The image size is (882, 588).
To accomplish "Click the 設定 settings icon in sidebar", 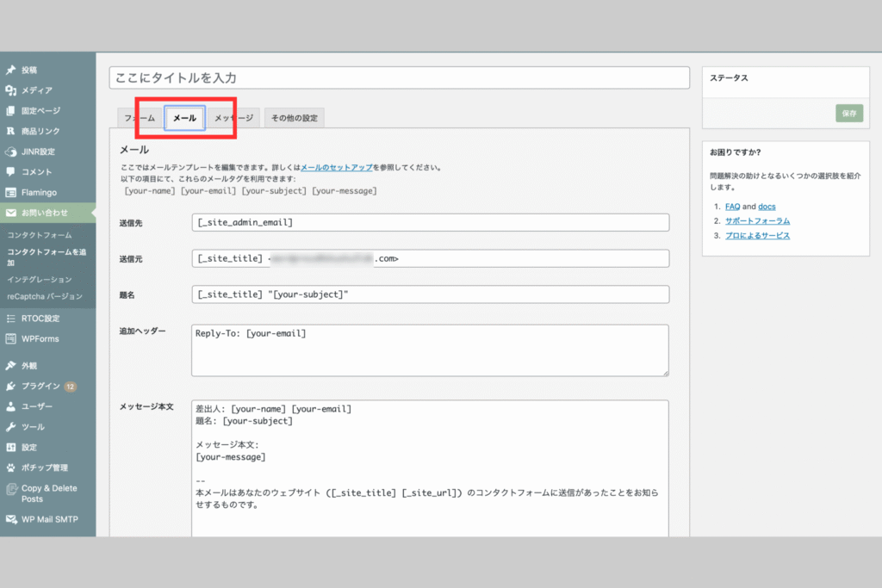I will 10,448.
